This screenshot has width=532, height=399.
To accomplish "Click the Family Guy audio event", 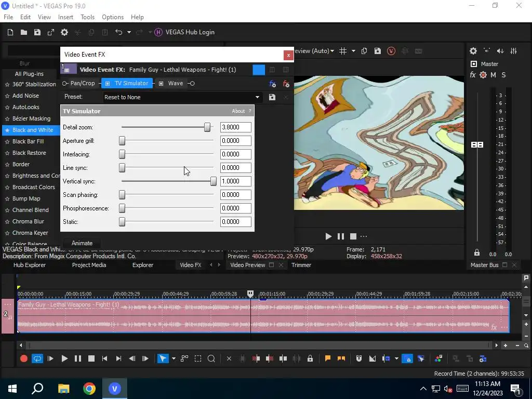I will (263, 316).
